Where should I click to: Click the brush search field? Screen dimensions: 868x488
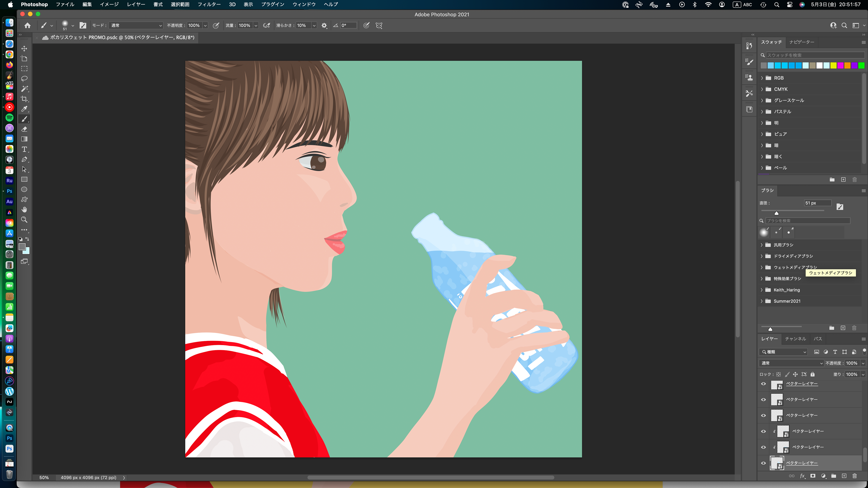tap(808, 221)
